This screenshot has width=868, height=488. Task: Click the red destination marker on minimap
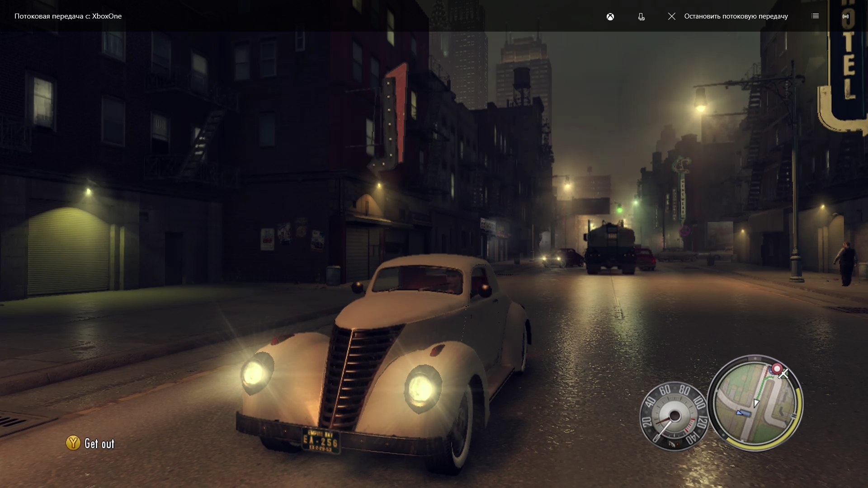pyautogui.click(x=777, y=369)
